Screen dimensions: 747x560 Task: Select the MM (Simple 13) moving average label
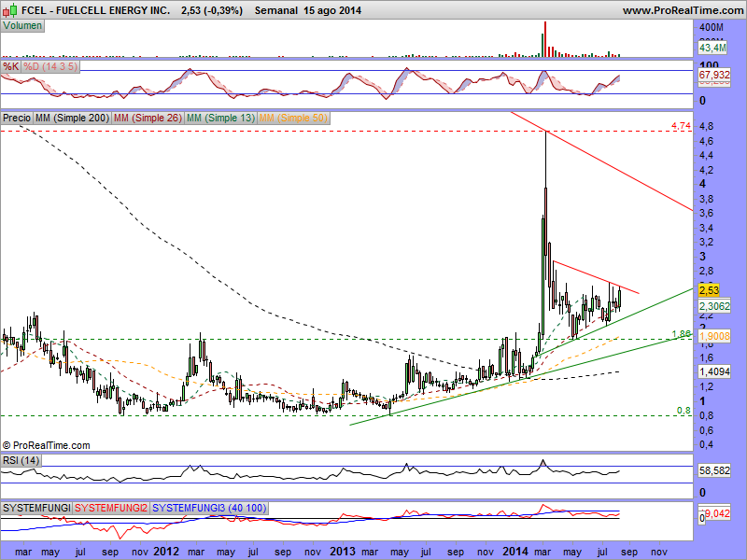pos(220,118)
